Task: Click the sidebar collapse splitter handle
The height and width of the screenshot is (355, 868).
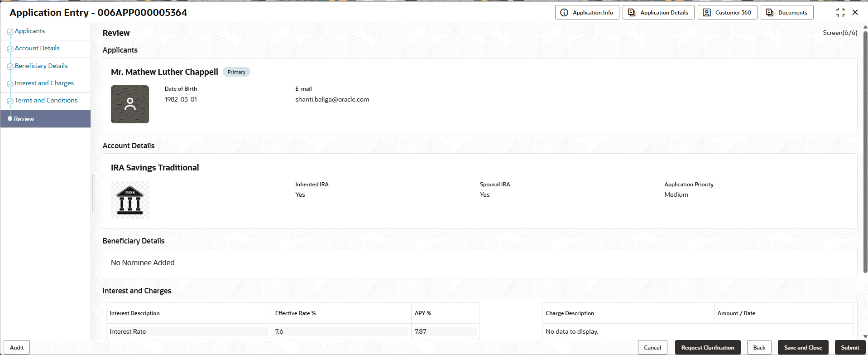Action: pos(94,194)
